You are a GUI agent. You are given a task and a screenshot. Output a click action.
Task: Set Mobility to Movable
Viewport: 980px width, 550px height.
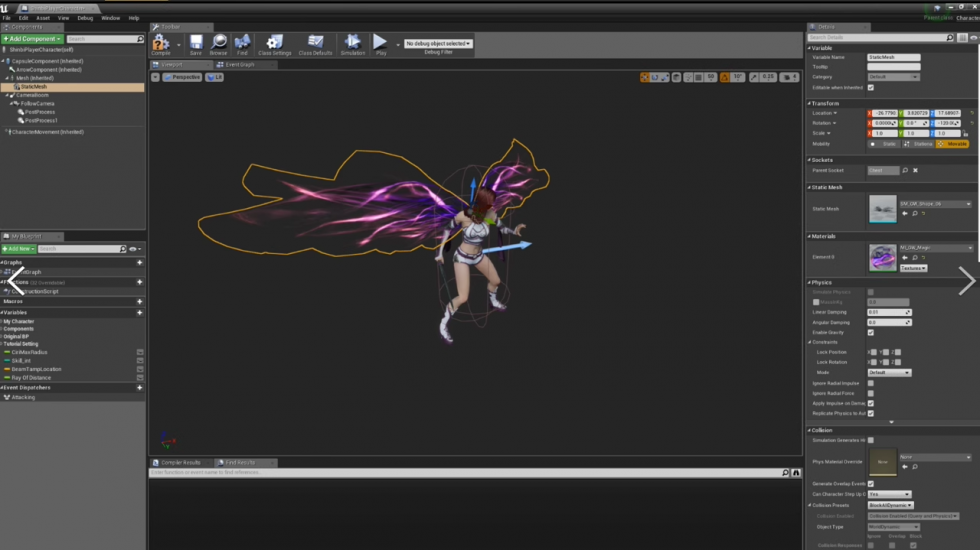pos(952,144)
